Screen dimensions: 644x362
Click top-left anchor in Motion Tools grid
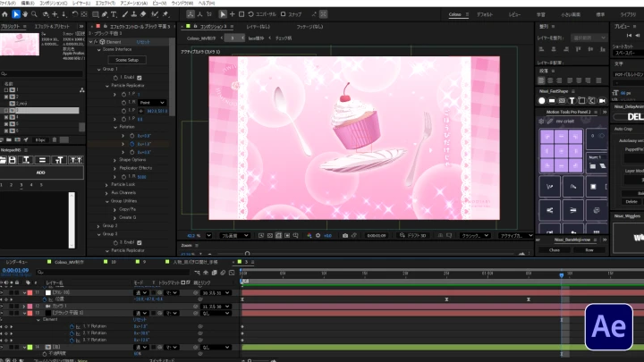547,136
